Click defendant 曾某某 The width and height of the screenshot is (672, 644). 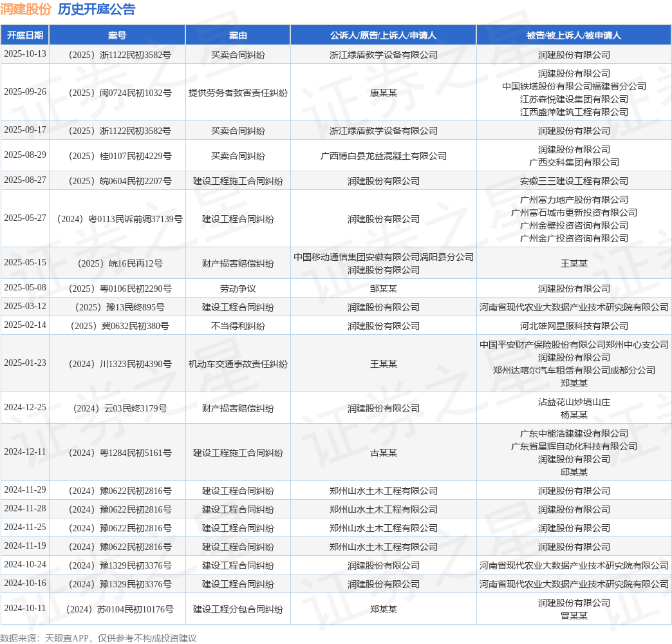(x=574, y=616)
